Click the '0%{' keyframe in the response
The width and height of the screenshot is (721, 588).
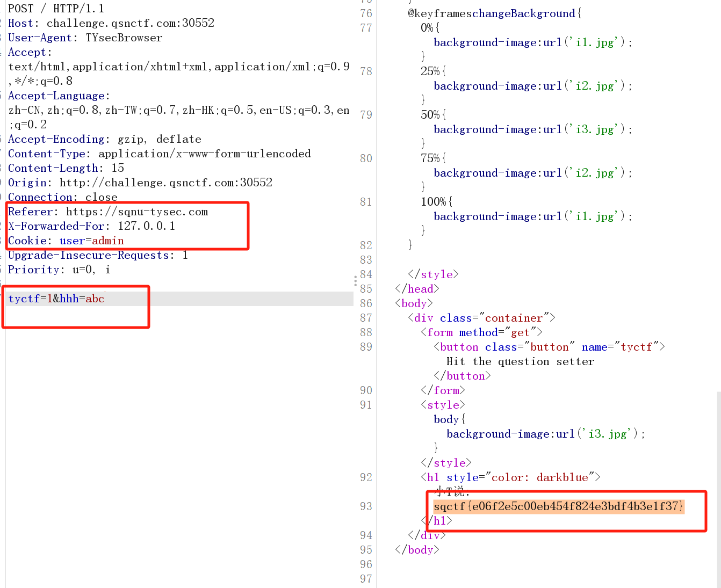[430, 28]
